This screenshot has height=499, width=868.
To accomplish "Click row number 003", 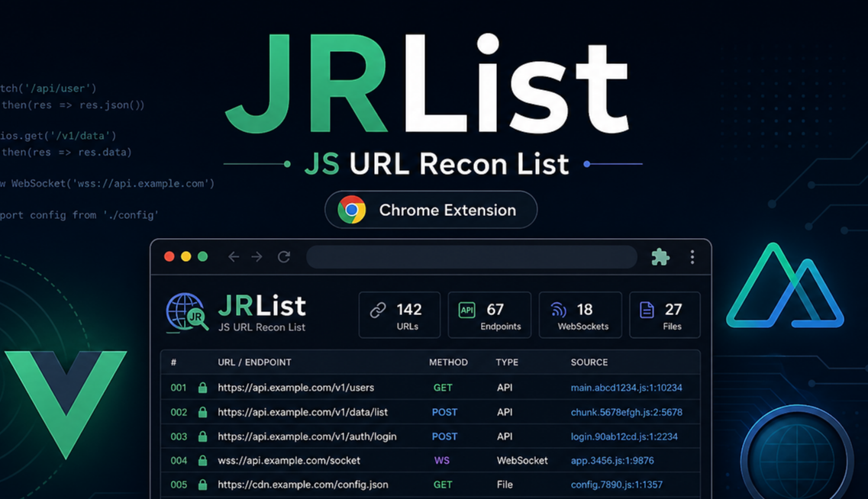I will [x=179, y=436].
